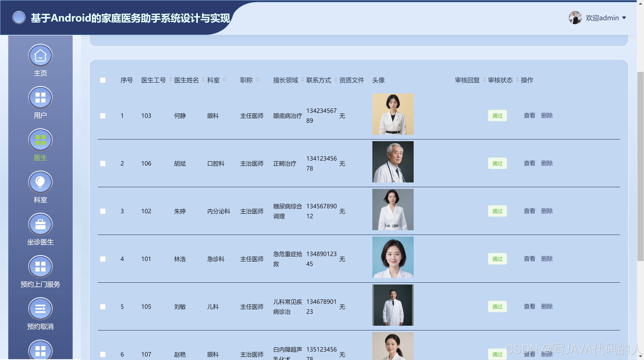This screenshot has height=360, width=644.
Task: Open the 用户 users grid icon
Action: pyautogui.click(x=40, y=98)
